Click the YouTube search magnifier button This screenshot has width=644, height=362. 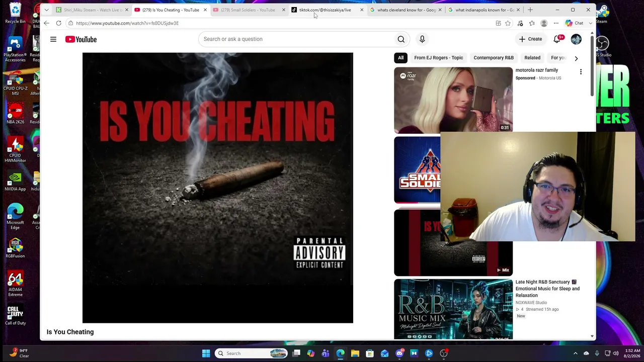pos(401,39)
